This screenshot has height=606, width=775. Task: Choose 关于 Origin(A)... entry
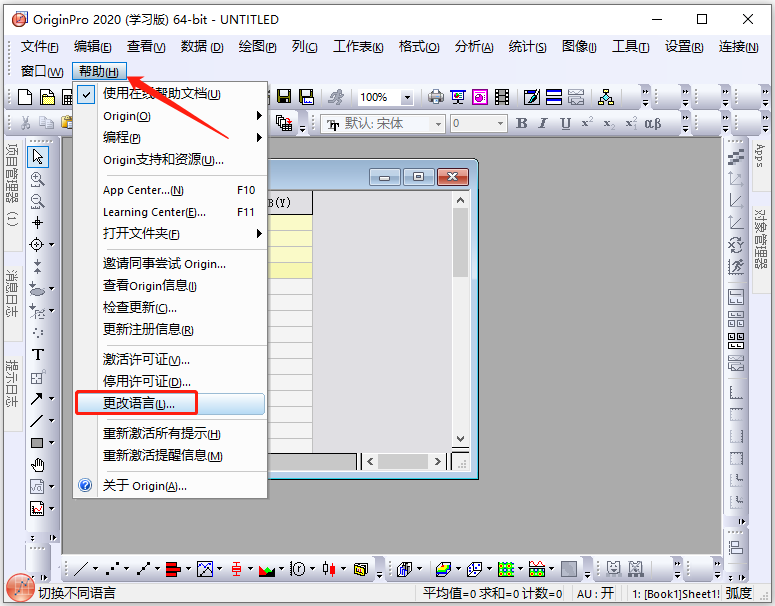tap(170, 485)
